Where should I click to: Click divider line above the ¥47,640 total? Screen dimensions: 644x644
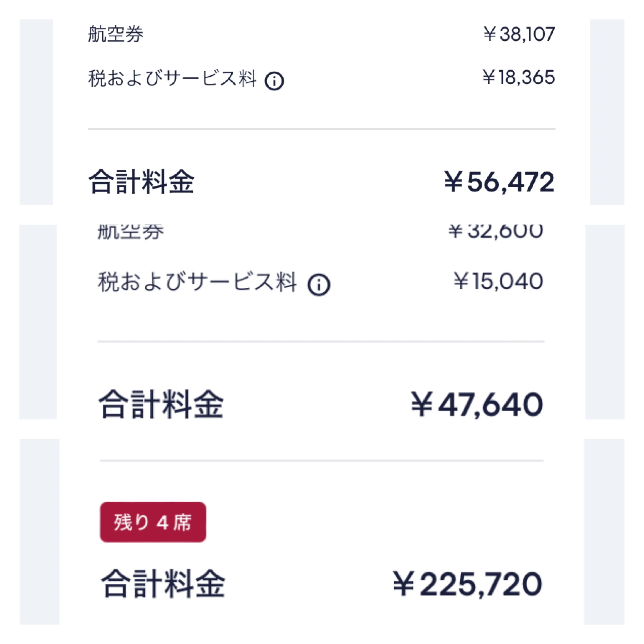[321, 342]
